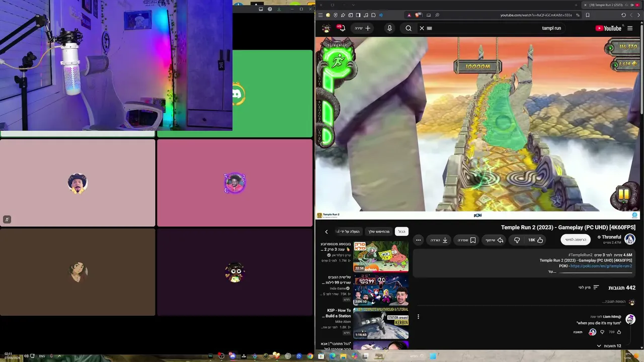The width and height of the screenshot is (644, 362).
Task: Share the video with the שיתוף button
Action: click(495, 240)
